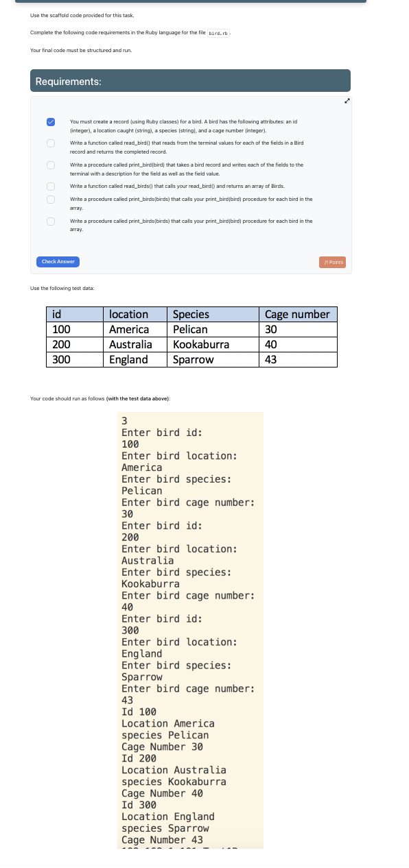Screen dimensions: 409x868
Task: Check the read_birds function requirement
Action: (x=50, y=185)
